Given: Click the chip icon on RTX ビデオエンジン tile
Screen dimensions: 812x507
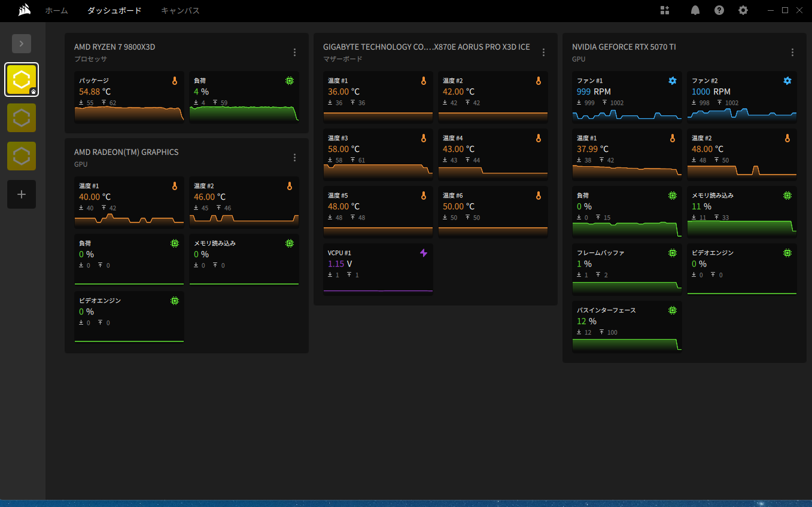Looking at the screenshot, I should [787, 253].
